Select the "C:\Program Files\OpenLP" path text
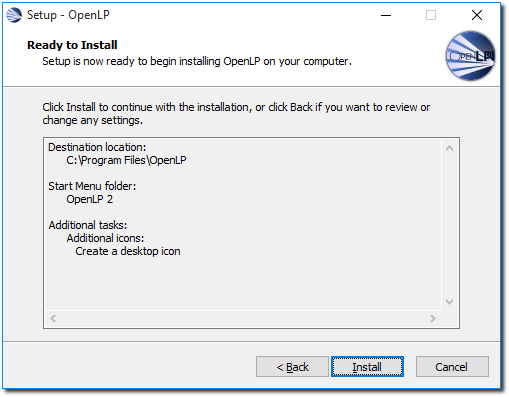 point(126,160)
